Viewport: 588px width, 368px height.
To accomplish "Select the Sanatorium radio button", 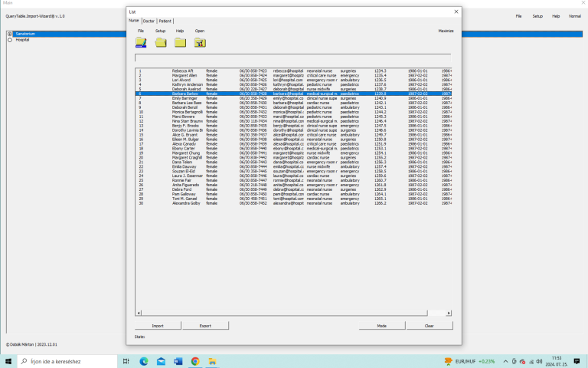I will pos(9,34).
